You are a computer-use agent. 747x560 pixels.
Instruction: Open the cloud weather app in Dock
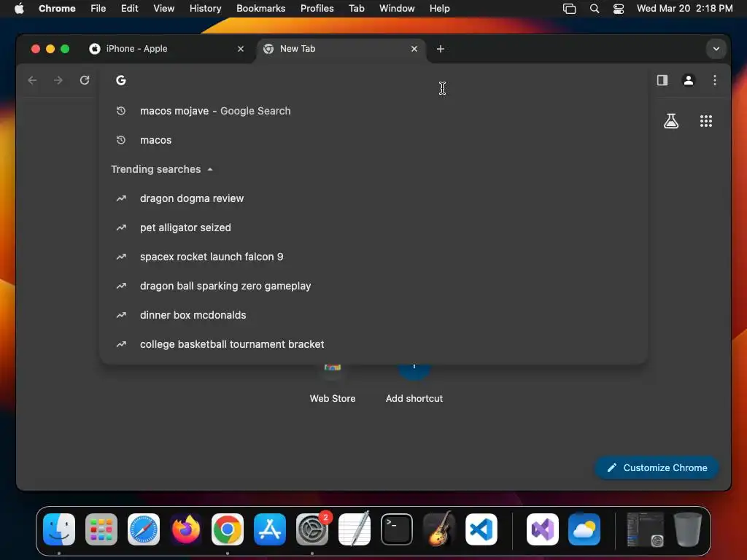click(x=584, y=529)
